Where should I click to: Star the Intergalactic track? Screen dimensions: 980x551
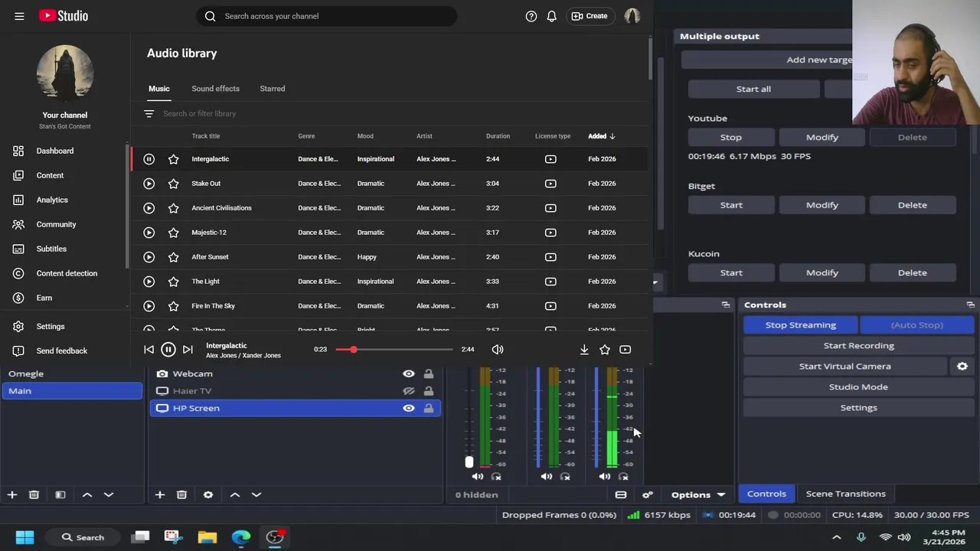point(174,159)
